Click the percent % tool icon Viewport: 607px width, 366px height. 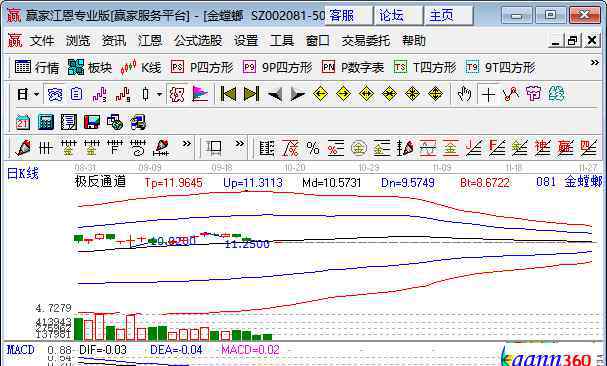(313, 148)
